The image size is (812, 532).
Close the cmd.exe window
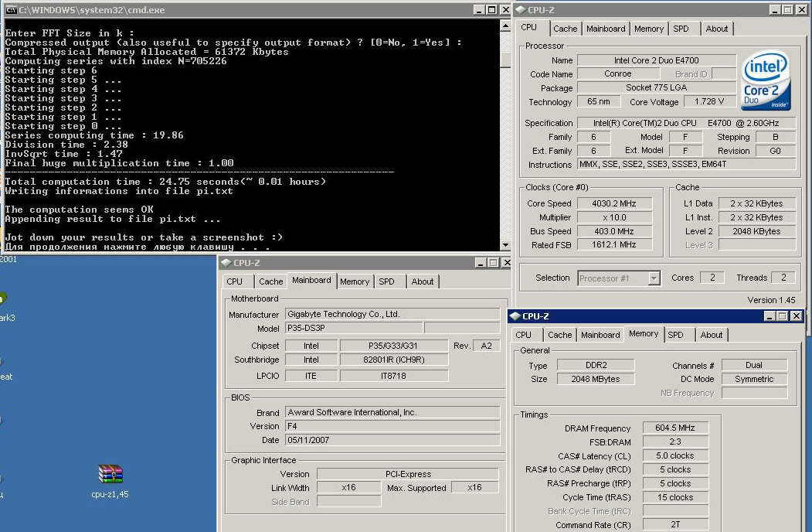click(505, 10)
